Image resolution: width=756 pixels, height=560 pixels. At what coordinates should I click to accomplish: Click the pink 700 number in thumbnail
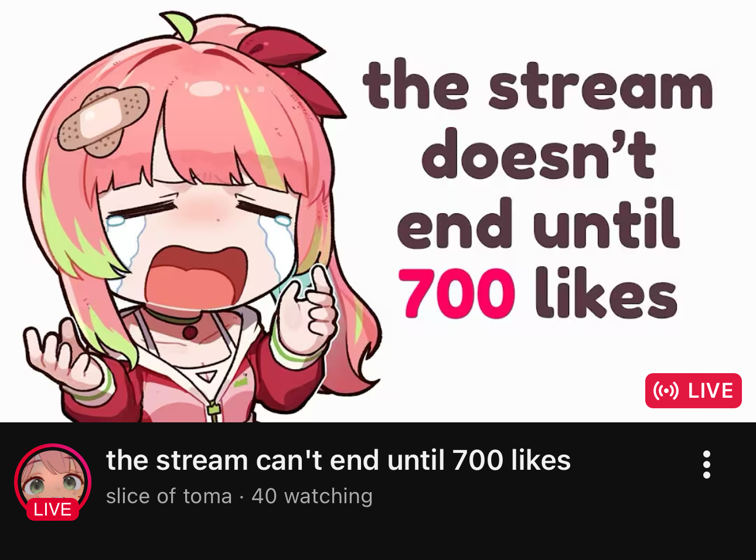tap(457, 293)
